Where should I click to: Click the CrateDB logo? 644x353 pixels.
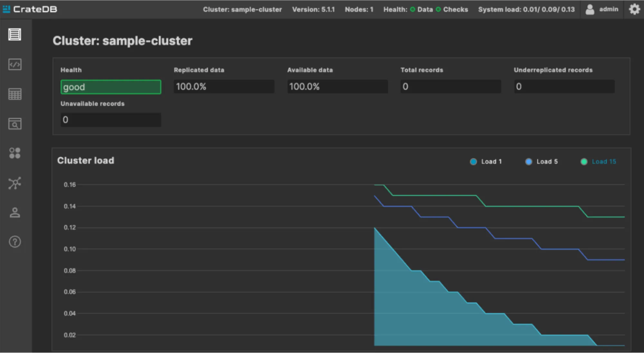[x=30, y=9]
